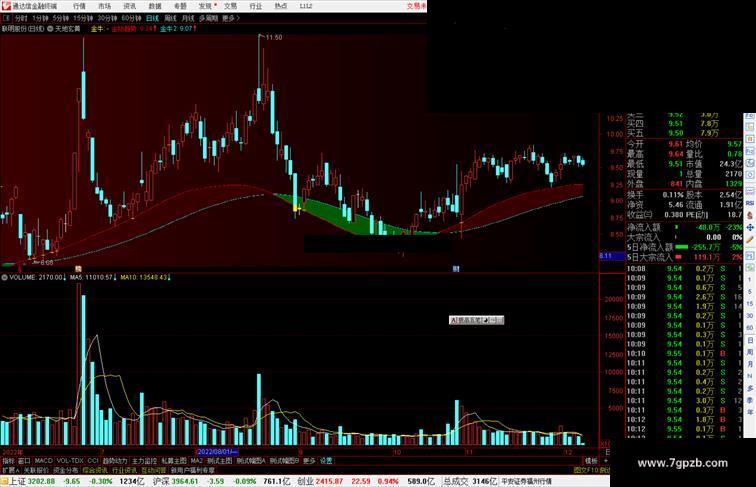Open the 数据 menu
Image resolution: width=756 pixels, height=487 pixels.
pos(155,6)
